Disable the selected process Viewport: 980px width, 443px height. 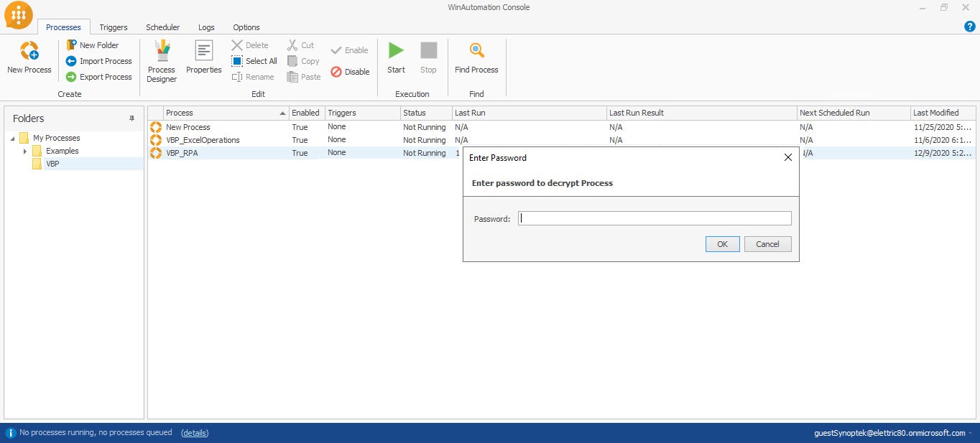coord(350,72)
